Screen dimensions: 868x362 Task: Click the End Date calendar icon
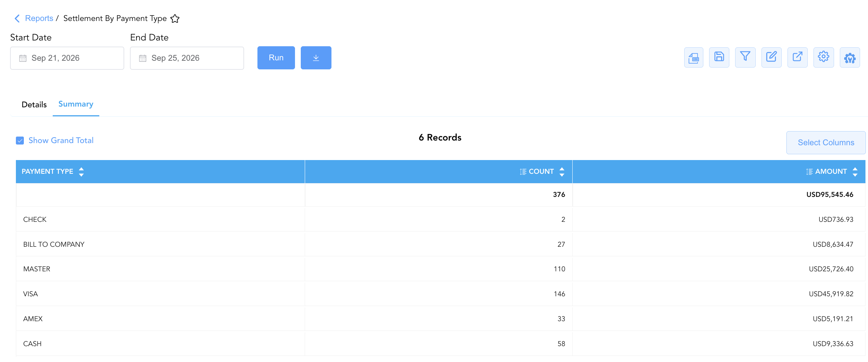pos(143,58)
